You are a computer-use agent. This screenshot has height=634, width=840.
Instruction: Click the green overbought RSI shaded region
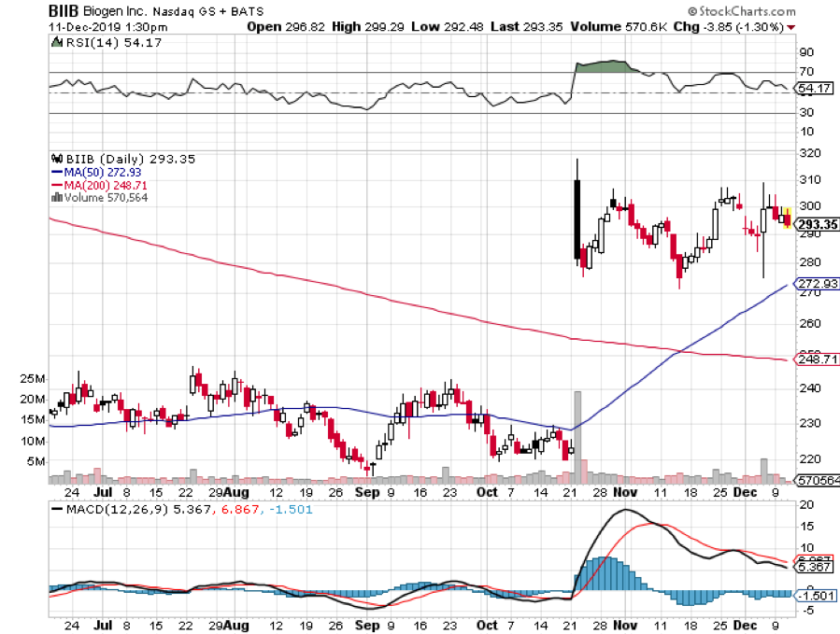[605, 66]
